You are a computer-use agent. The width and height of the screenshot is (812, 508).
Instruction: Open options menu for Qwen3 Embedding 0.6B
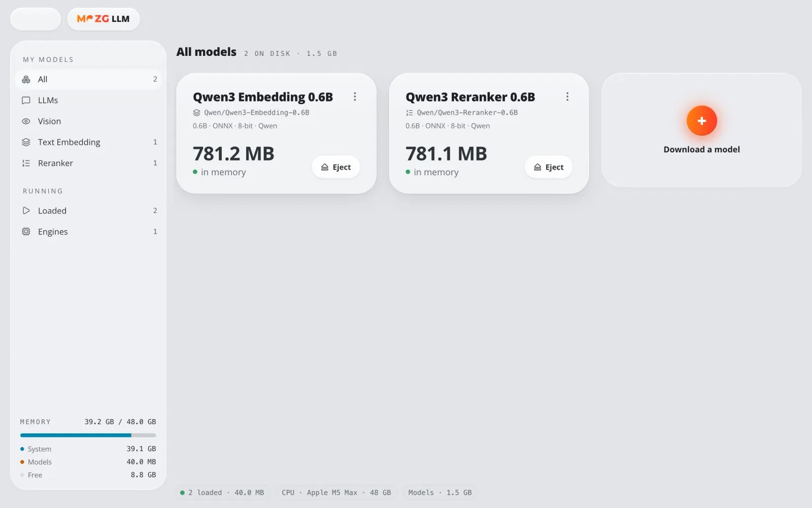click(x=355, y=97)
